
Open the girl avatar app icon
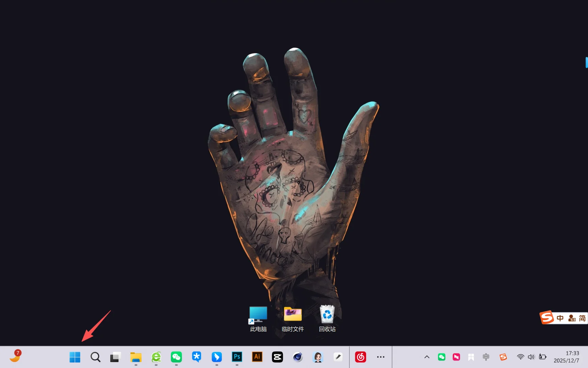click(318, 357)
